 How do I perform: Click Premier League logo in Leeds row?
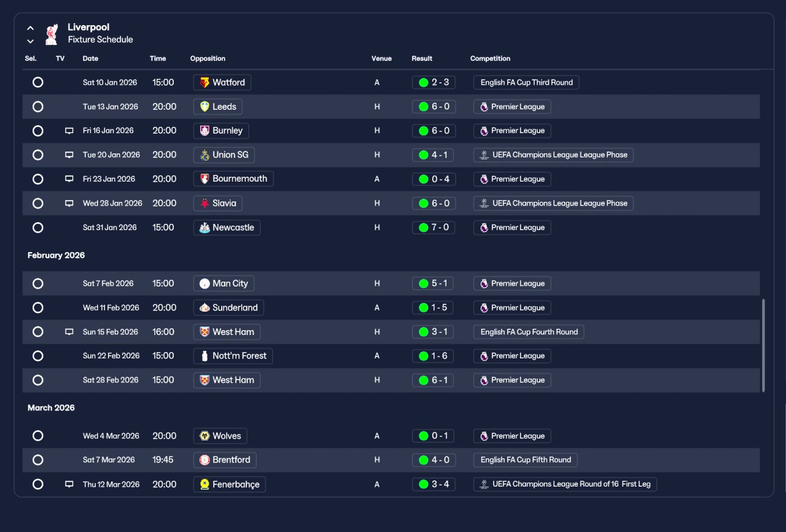pos(484,107)
